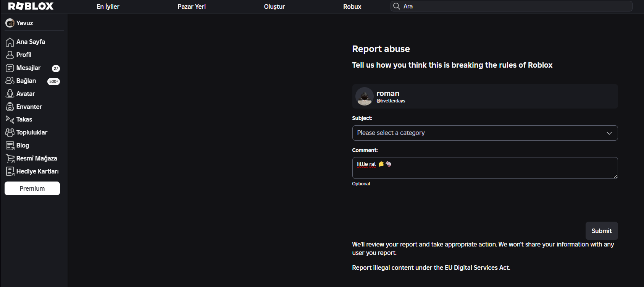The height and width of the screenshot is (287, 644).
Task: Click the @bvetterdays username text
Action: click(x=391, y=101)
